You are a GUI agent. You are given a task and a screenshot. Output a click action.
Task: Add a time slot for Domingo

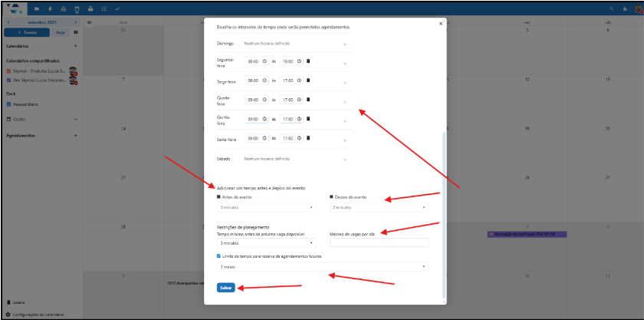click(345, 44)
